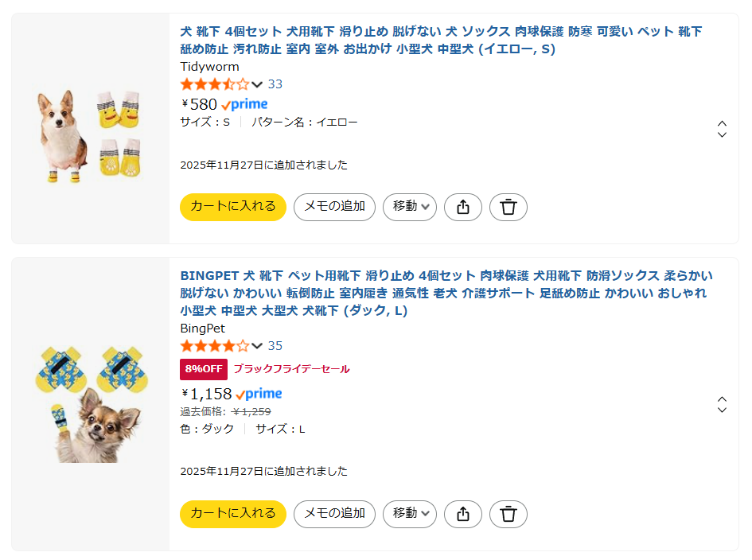
Task: Open the 移動 dropdown for BINGPET item
Action: point(410,514)
